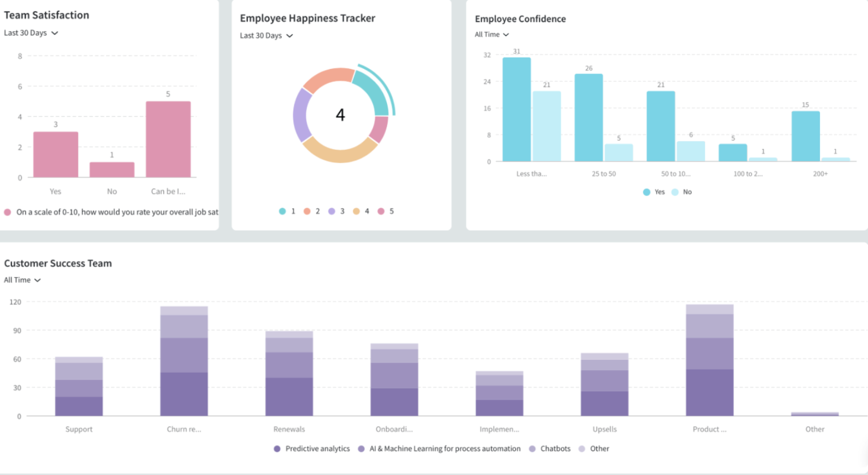This screenshot has width=868, height=475.
Task: Click the pink job satisfaction legend marker
Action: pos(8,212)
